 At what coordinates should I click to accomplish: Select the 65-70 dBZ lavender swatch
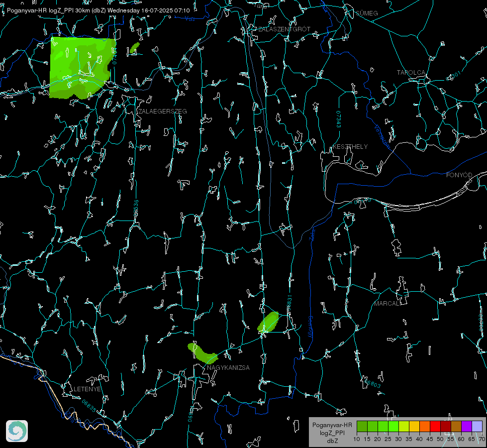[477, 427]
